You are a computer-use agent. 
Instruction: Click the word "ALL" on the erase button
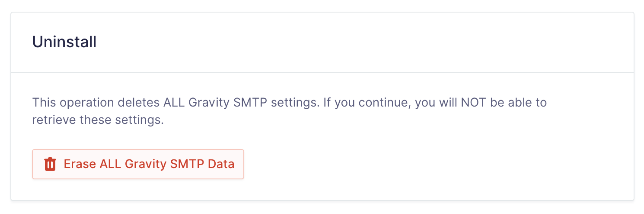[x=110, y=164]
